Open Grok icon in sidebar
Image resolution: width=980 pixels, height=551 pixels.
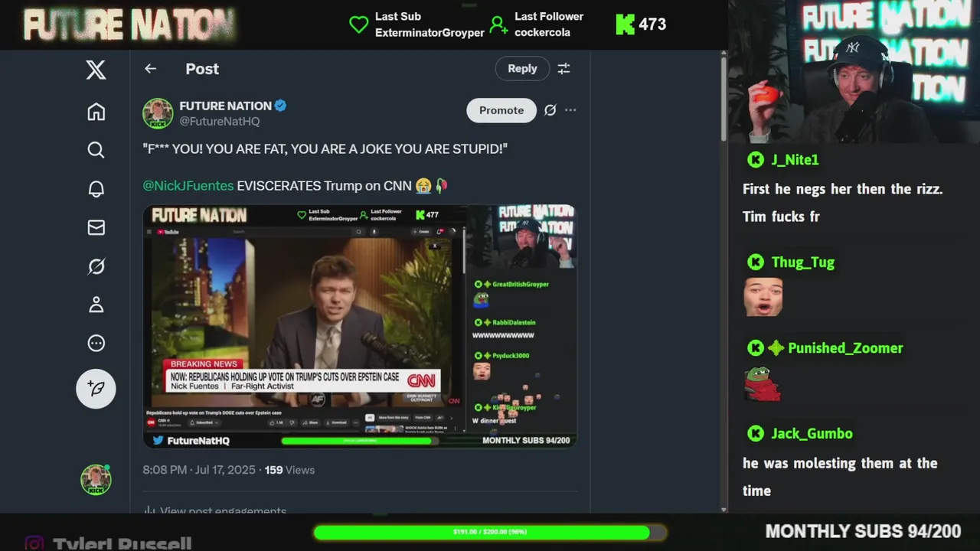tap(96, 266)
